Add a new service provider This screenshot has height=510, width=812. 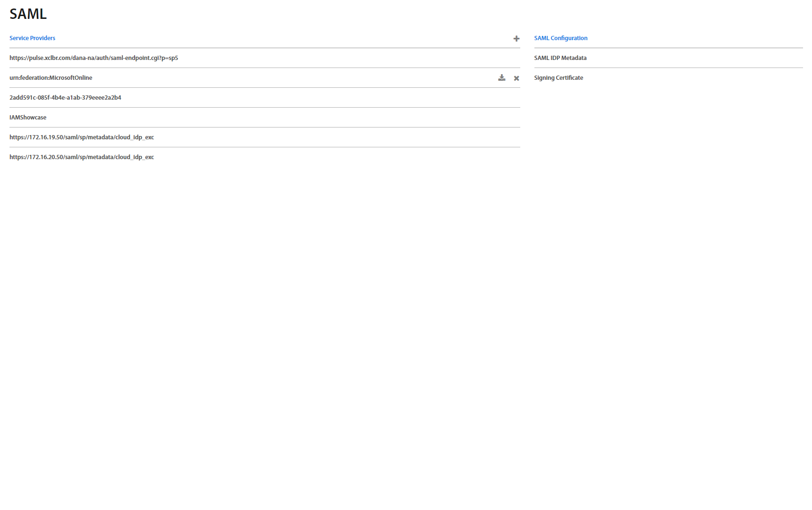click(x=516, y=39)
